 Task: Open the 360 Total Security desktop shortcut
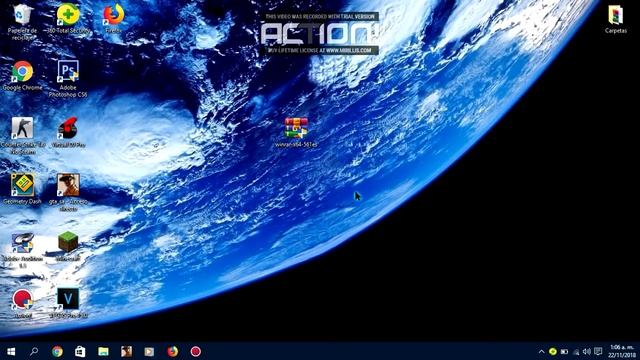tap(68, 18)
